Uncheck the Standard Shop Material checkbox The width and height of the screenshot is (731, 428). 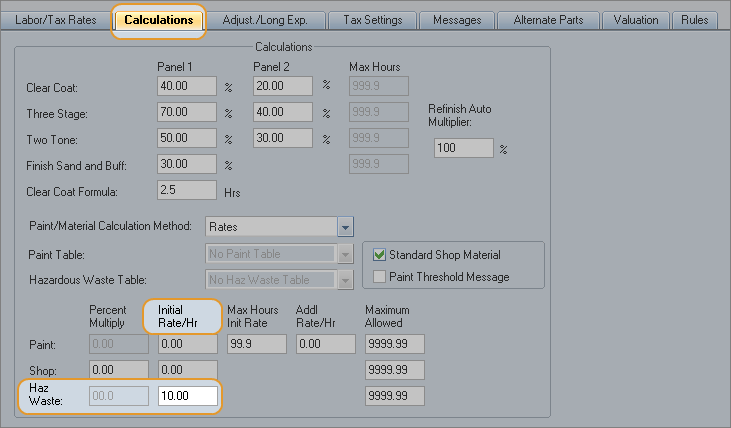(x=379, y=255)
